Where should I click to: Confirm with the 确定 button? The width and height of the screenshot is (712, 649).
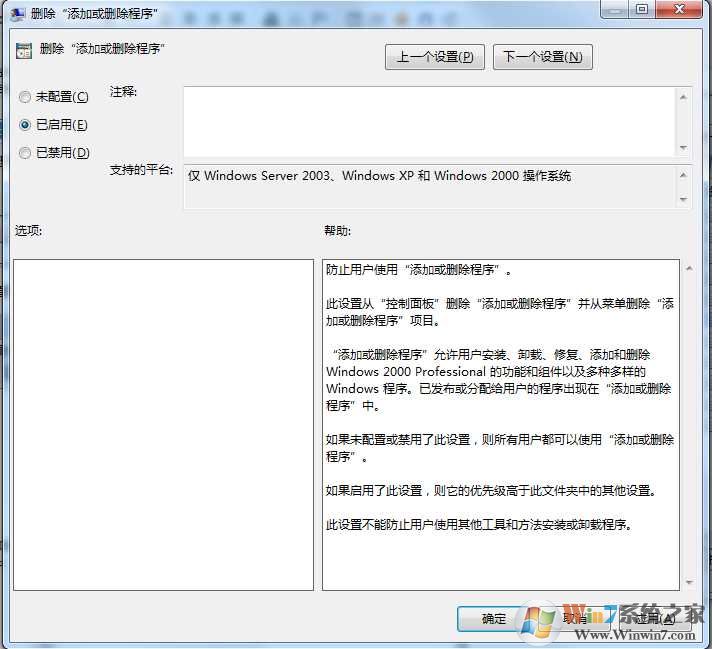tap(493, 619)
